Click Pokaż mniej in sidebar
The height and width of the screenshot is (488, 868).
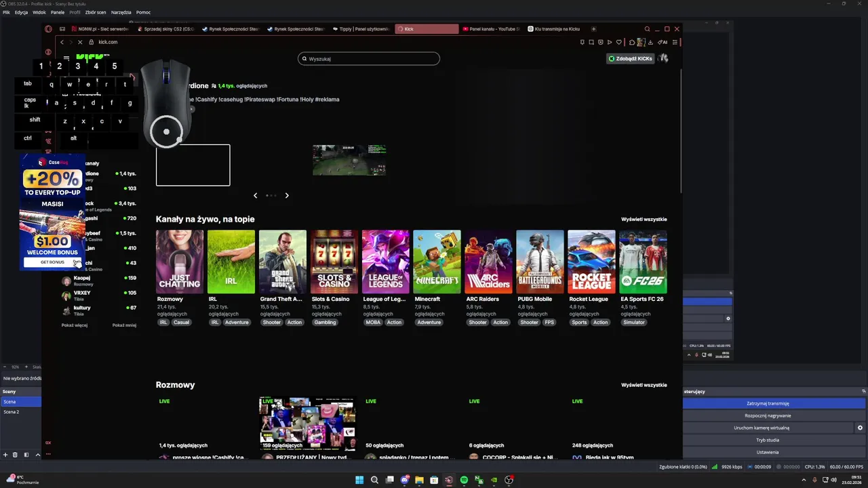click(124, 325)
